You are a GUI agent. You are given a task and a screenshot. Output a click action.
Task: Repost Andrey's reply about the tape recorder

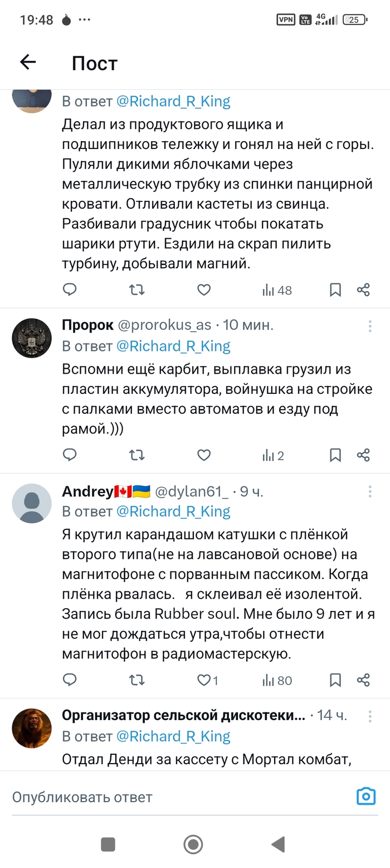point(136,680)
